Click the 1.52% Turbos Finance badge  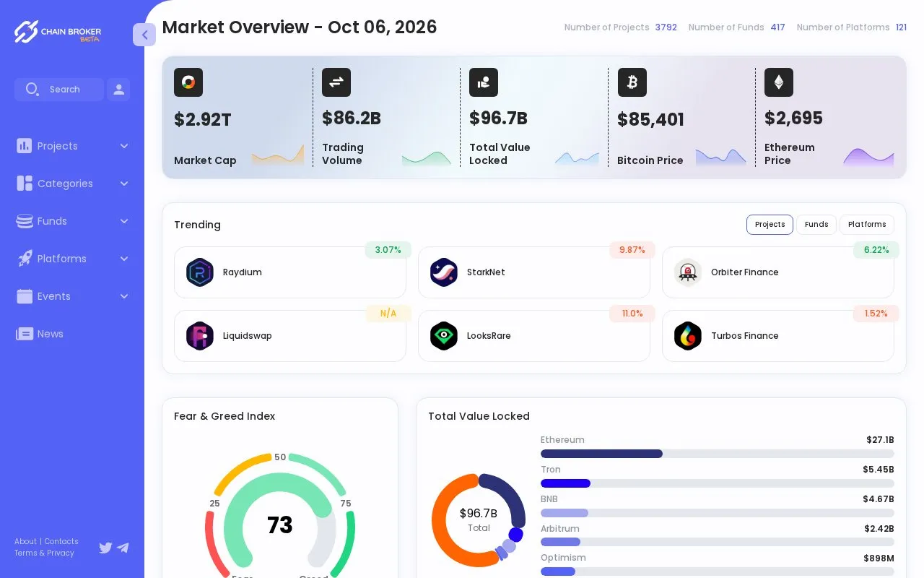coord(876,314)
